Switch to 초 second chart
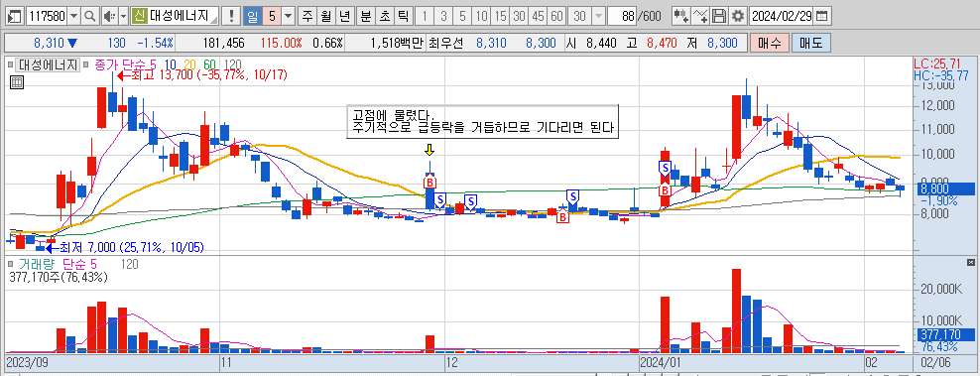Viewport: 980px width, 376px height. click(x=384, y=16)
